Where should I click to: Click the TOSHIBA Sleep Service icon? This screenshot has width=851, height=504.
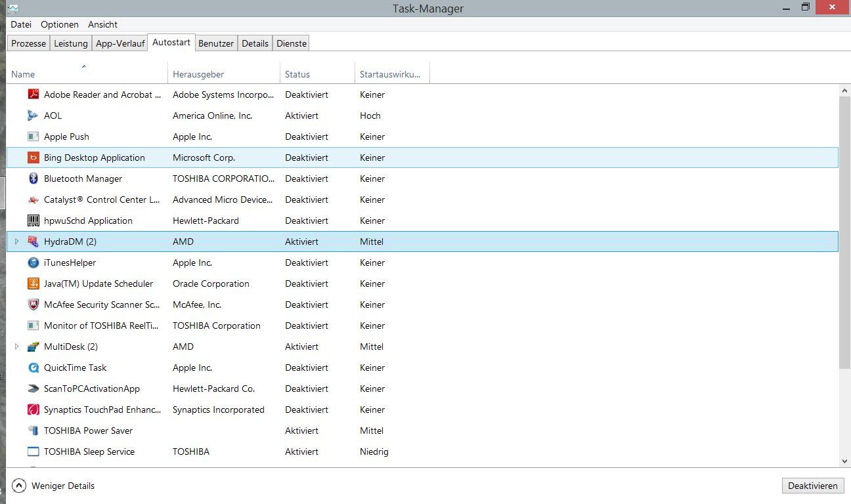[x=33, y=451]
